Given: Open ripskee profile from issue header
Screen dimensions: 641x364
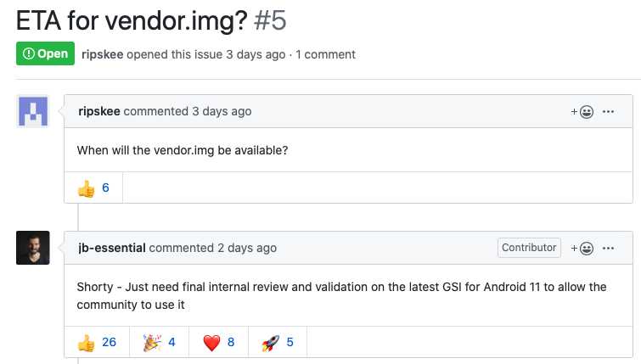Looking at the screenshot, I should tap(103, 54).
